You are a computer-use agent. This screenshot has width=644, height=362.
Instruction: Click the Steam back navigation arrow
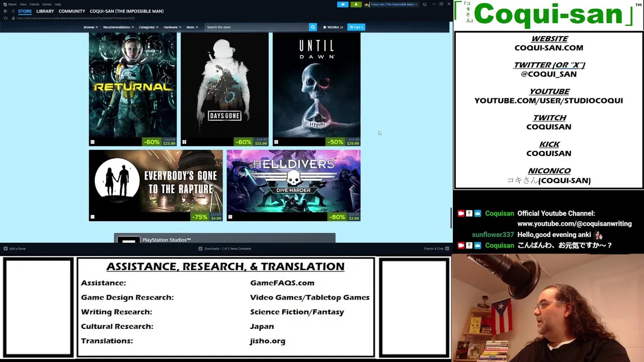click(x=5, y=11)
